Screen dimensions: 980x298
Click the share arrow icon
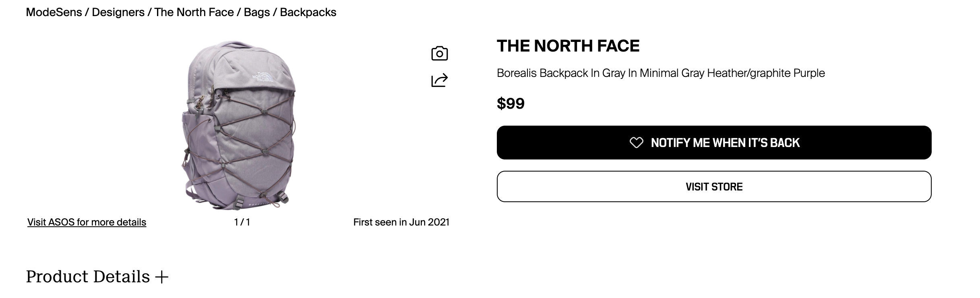tap(439, 80)
